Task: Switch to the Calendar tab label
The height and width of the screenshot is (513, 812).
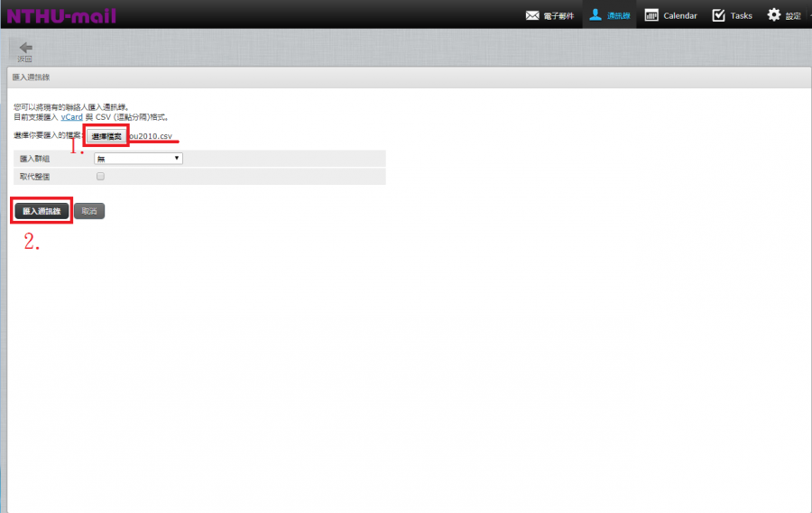Action: 680,16
